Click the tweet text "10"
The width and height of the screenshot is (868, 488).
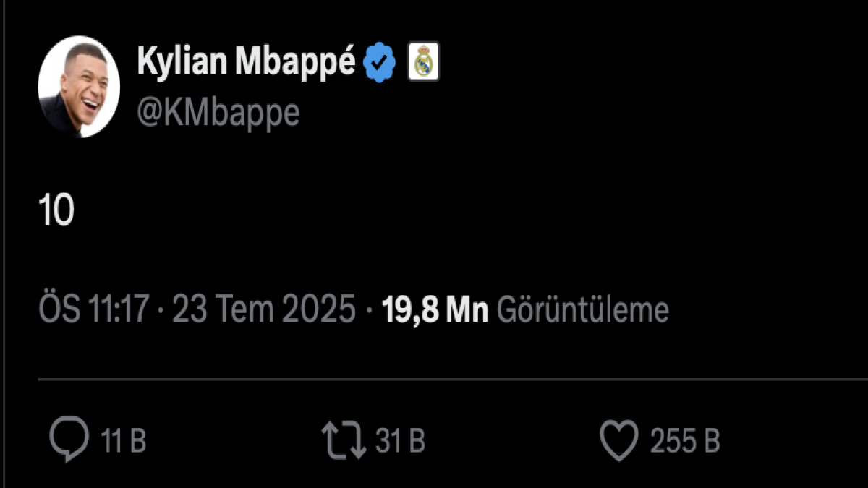[x=56, y=212]
